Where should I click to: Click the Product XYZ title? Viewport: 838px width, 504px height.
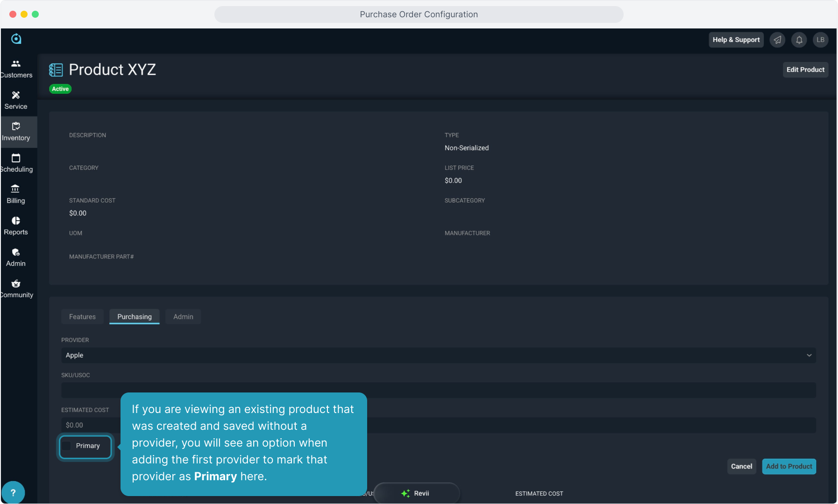click(x=113, y=70)
